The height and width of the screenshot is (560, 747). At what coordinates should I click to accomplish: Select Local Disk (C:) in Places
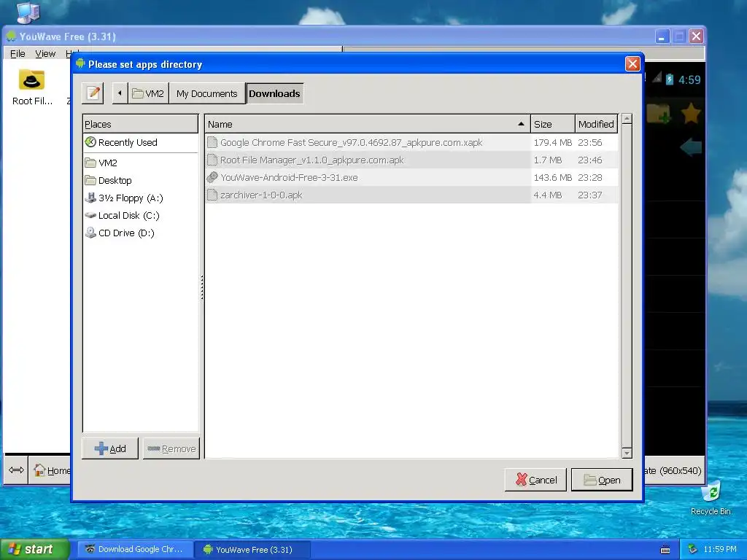[140, 216]
